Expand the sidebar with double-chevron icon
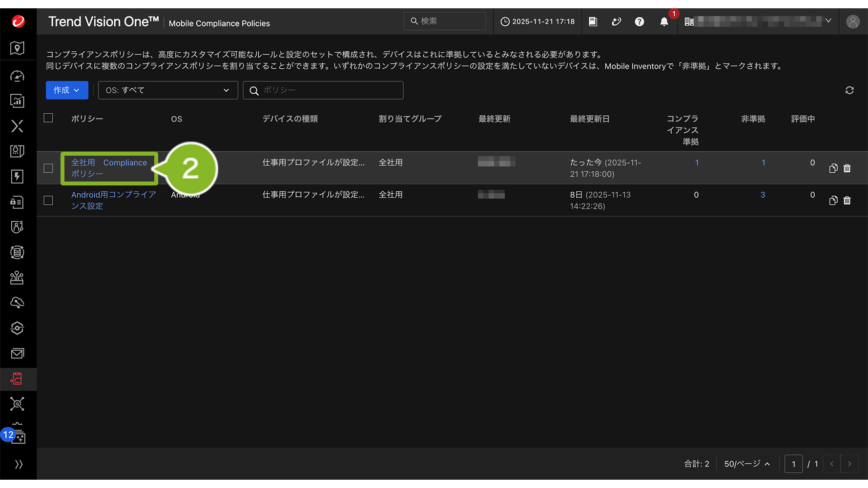The width and height of the screenshot is (868, 488). [19, 464]
